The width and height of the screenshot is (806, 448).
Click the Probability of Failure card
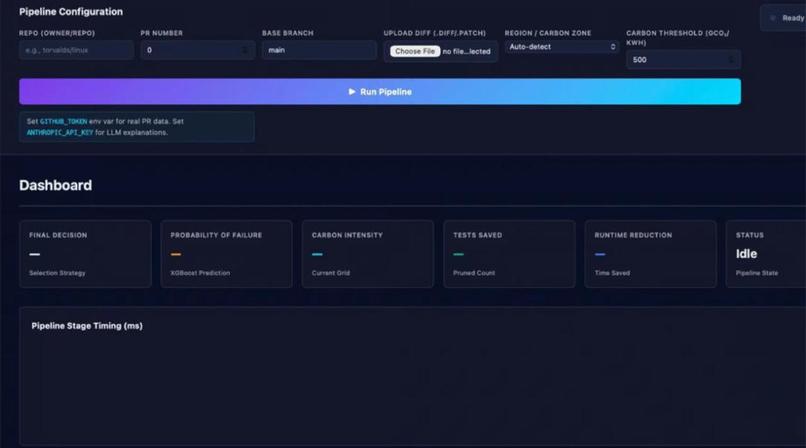point(227,254)
